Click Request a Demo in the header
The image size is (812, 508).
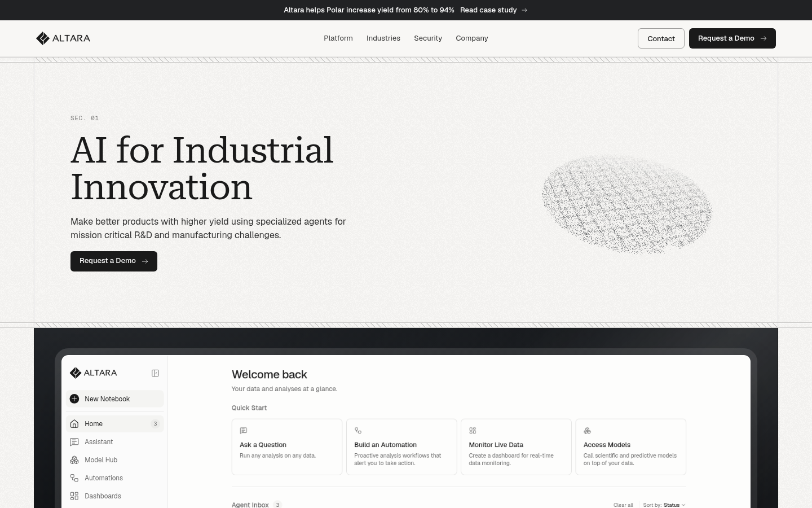[x=732, y=38]
